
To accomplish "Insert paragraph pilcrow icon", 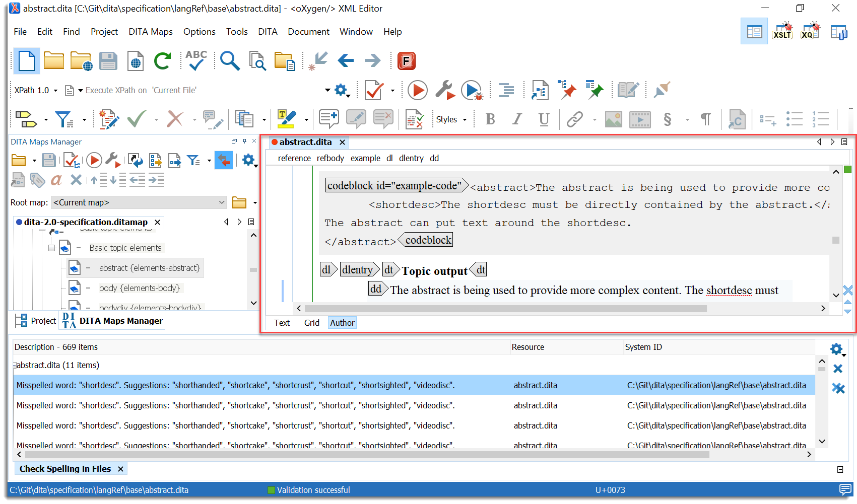I will pos(706,119).
